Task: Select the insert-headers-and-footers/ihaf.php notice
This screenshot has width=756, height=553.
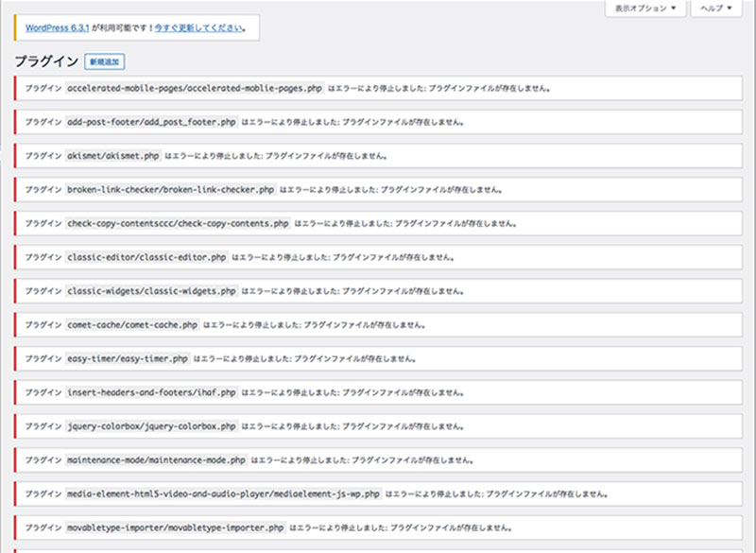Action: click(x=378, y=392)
